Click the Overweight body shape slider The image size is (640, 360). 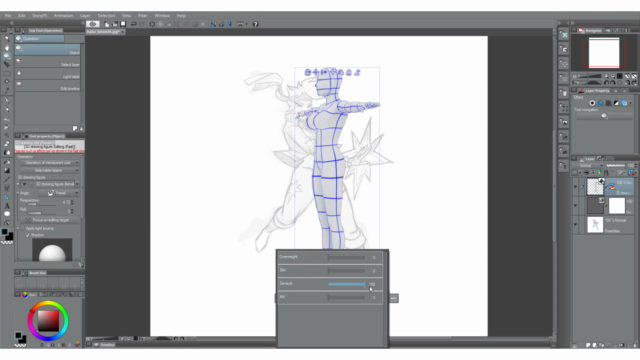[x=347, y=258]
